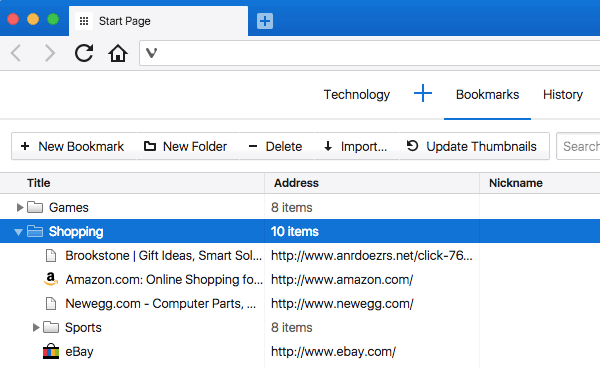Click the Brookstone page icon
Image resolution: width=600 pixels, height=368 pixels.
pyautogui.click(x=51, y=256)
